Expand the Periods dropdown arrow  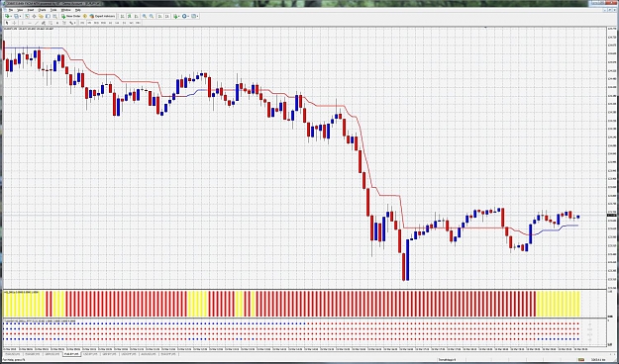coord(188,16)
